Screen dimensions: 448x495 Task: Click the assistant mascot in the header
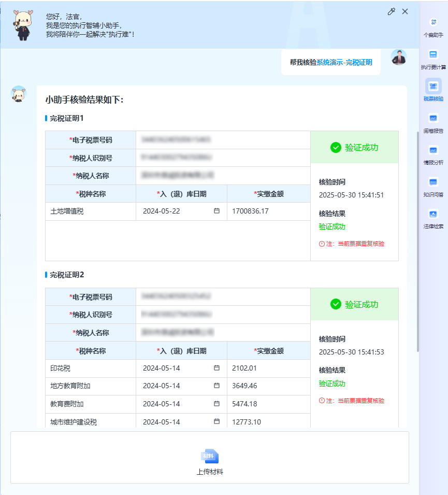(x=24, y=24)
